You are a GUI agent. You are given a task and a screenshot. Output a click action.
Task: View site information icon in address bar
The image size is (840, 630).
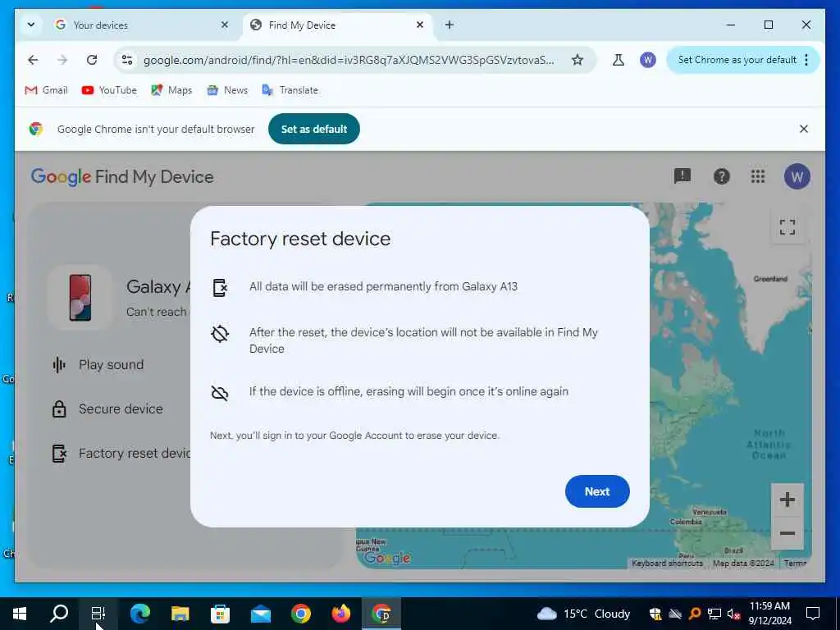click(127, 60)
